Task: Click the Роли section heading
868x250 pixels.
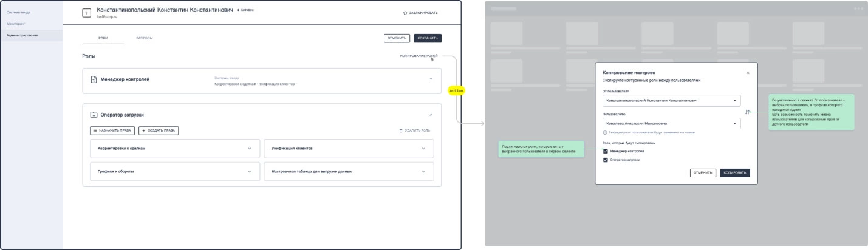Action: tap(89, 56)
